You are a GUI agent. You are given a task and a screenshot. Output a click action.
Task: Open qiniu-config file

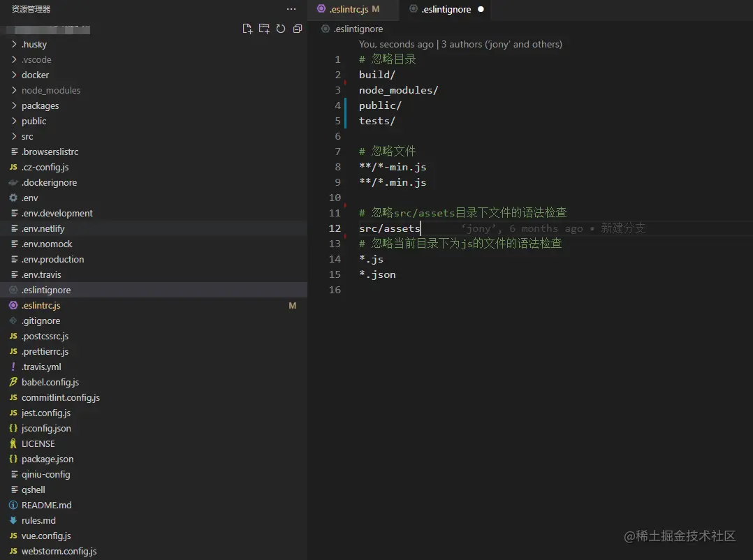[x=154, y=474]
